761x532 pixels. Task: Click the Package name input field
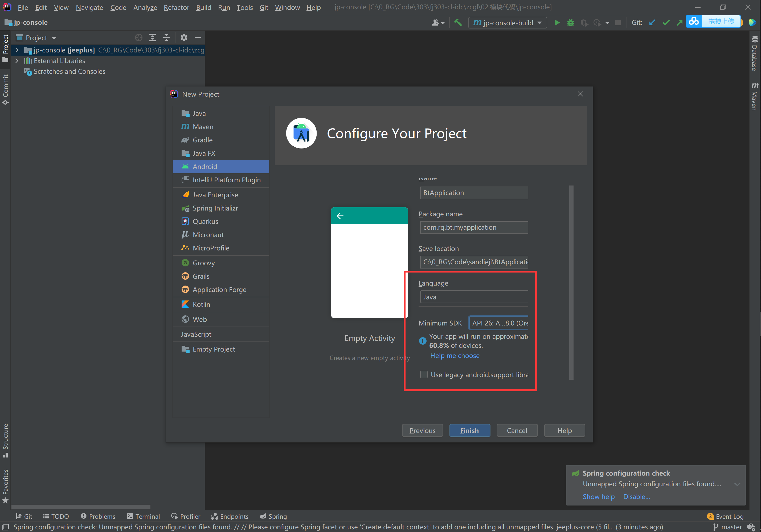[x=474, y=228]
